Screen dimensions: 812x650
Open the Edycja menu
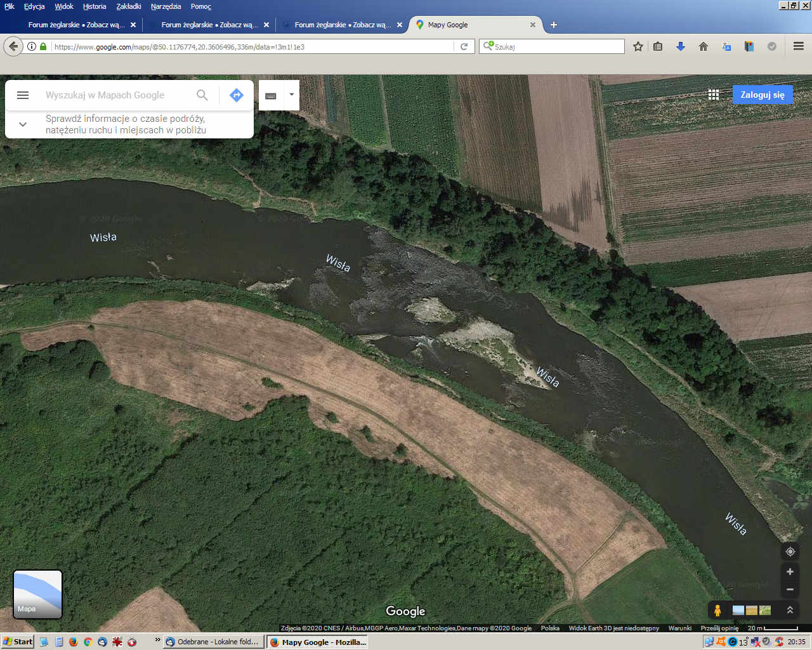(x=34, y=6)
